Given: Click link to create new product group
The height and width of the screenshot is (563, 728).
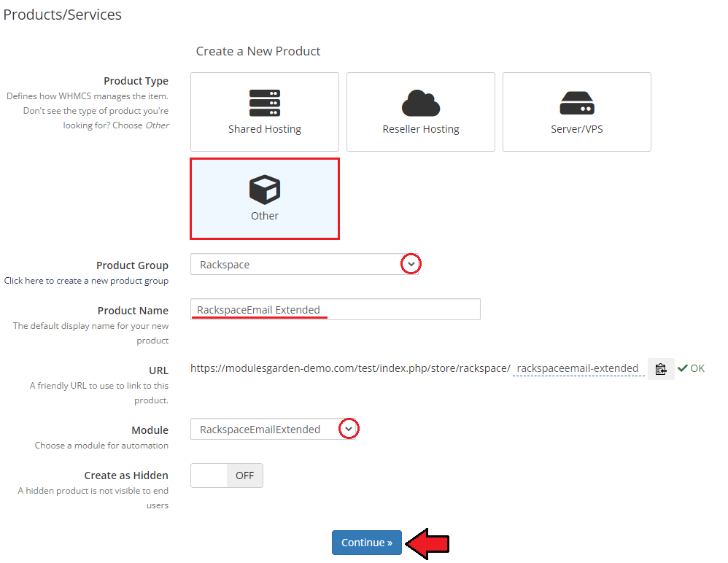Looking at the screenshot, I should click(86, 281).
